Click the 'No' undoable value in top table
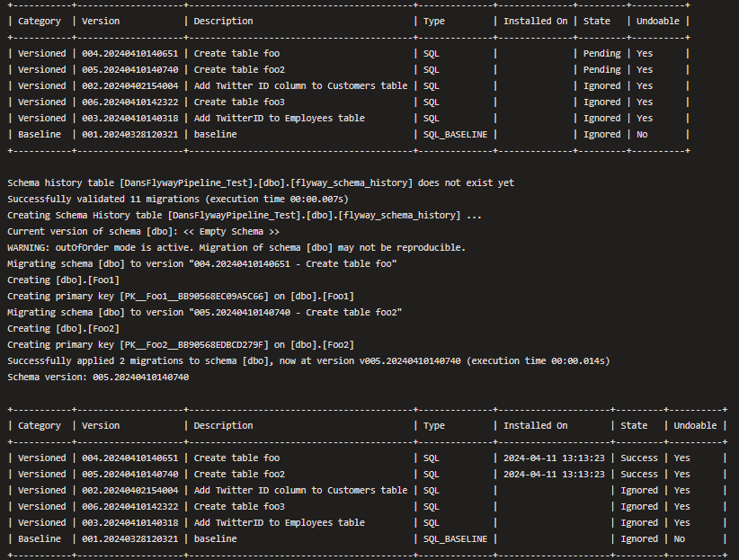This screenshot has width=739, height=560. (x=642, y=134)
